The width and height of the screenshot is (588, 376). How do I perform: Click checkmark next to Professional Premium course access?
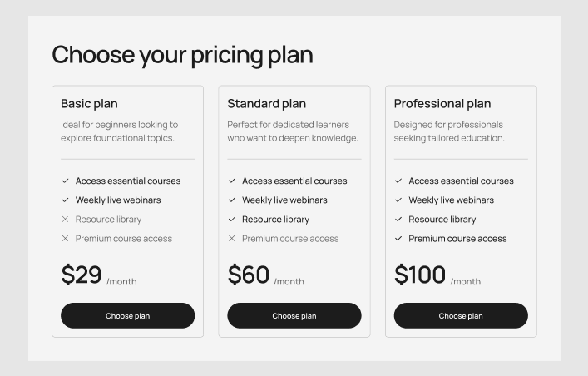(398, 239)
